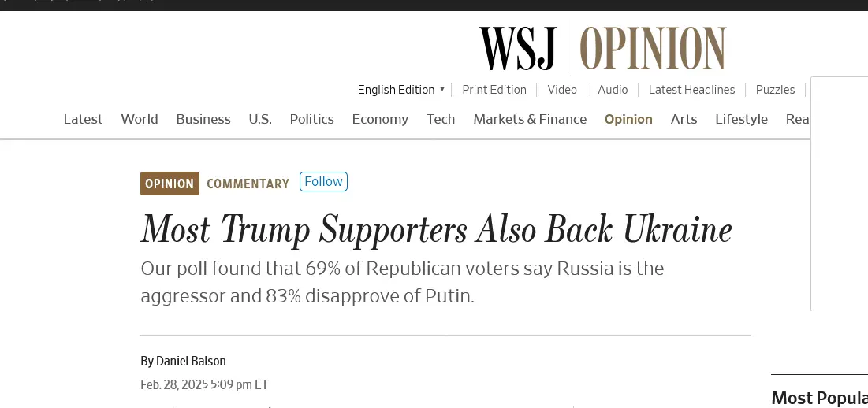Click the brown OPINION label badge
Screen dimensions: 868x408
click(x=170, y=184)
